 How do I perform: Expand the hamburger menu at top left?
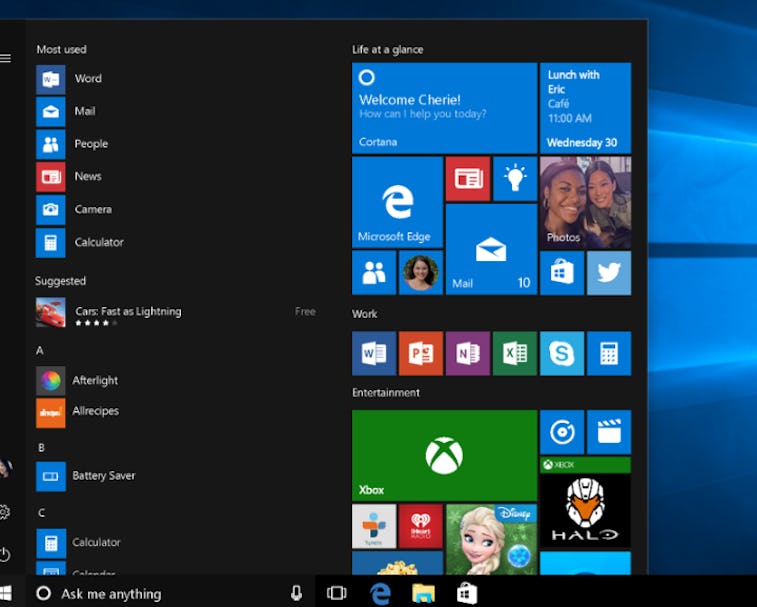[x=6, y=59]
